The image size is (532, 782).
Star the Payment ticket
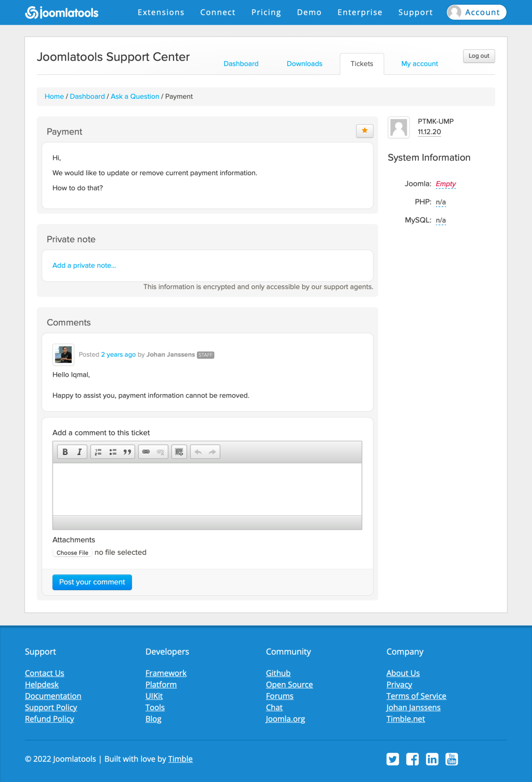(x=365, y=131)
